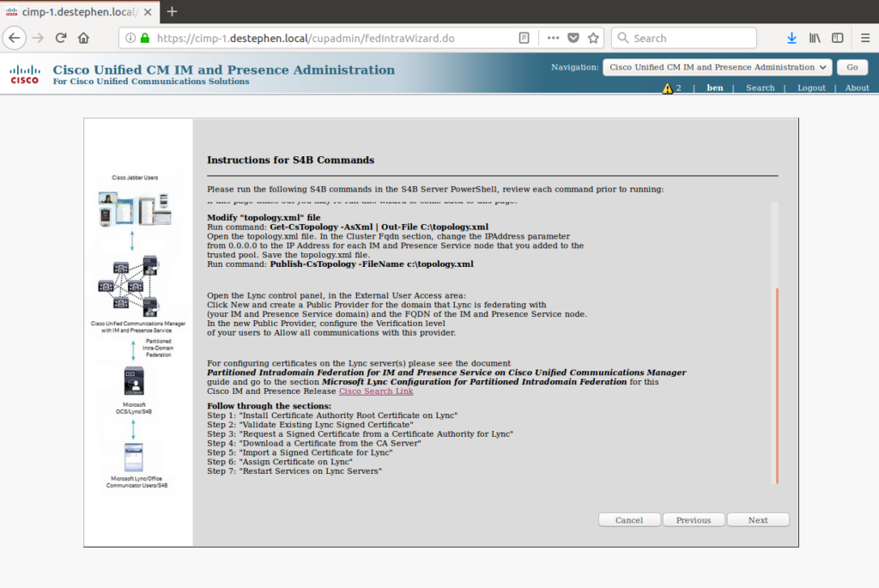The height and width of the screenshot is (588, 879).
Task: Click the Logout link
Action: [811, 88]
